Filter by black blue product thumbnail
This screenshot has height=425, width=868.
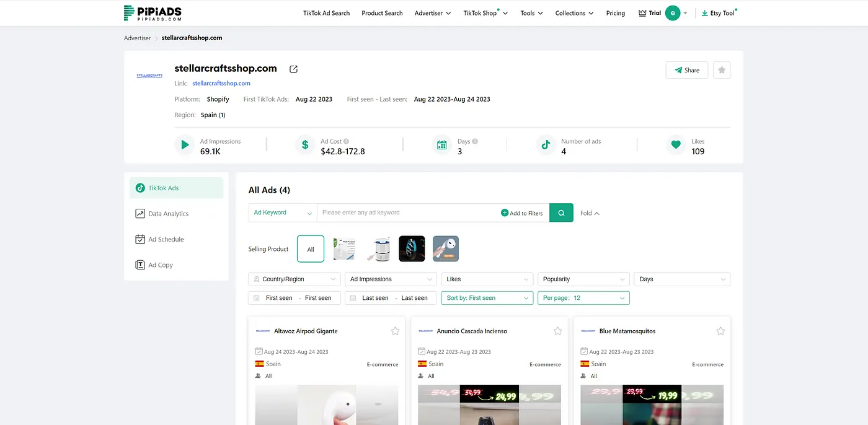pos(412,249)
